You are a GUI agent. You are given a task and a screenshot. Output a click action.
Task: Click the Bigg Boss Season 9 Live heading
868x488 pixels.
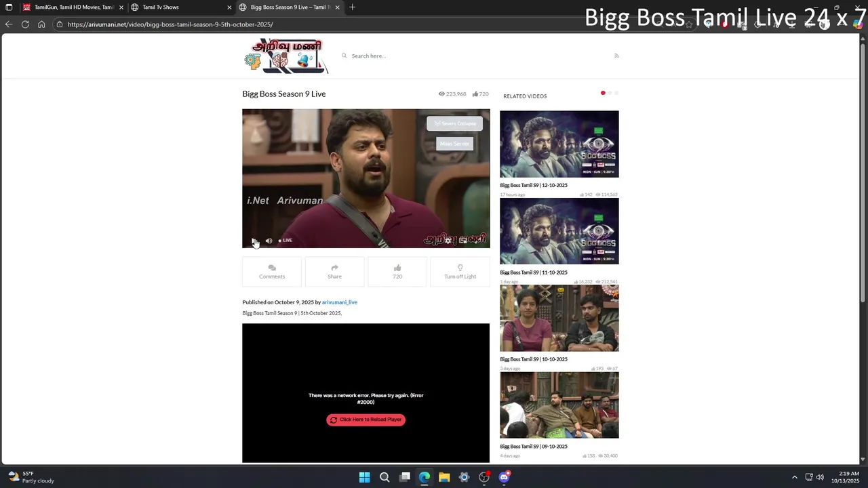pyautogui.click(x=284, y=94)
